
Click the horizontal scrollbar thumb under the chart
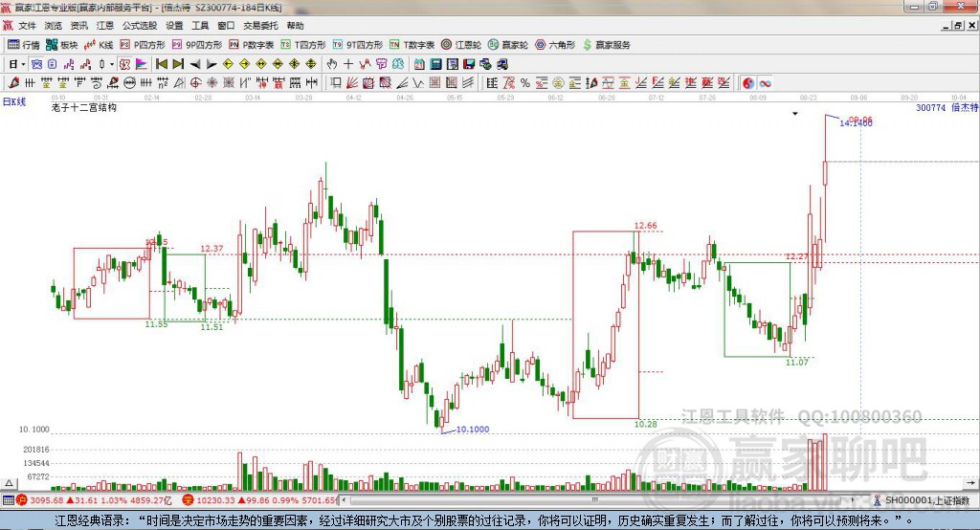(594, 500)
